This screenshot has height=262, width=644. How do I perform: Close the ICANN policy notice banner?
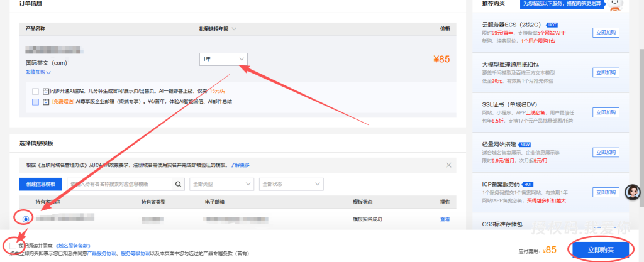click(448, 165)
